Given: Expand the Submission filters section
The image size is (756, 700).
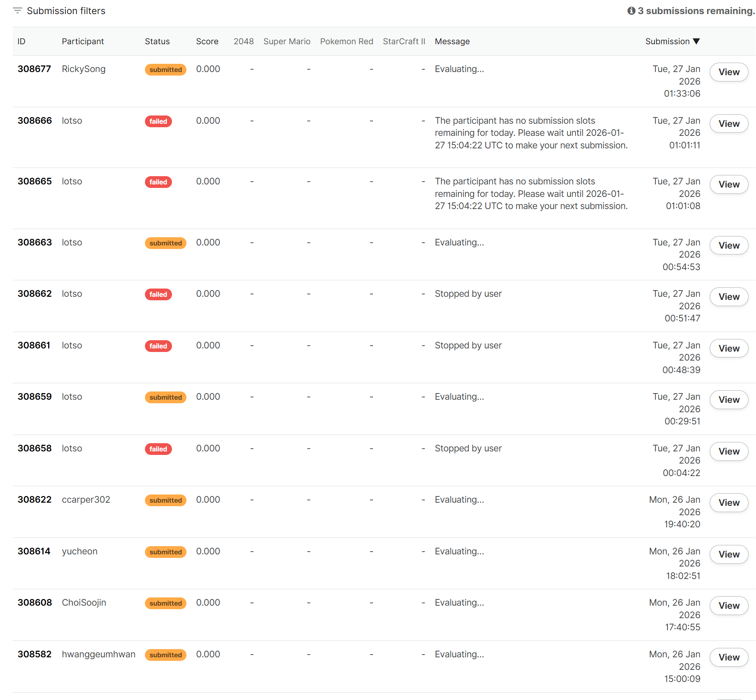Looking at the screenshot, I should pyautogui.click(x=66, y=11).
